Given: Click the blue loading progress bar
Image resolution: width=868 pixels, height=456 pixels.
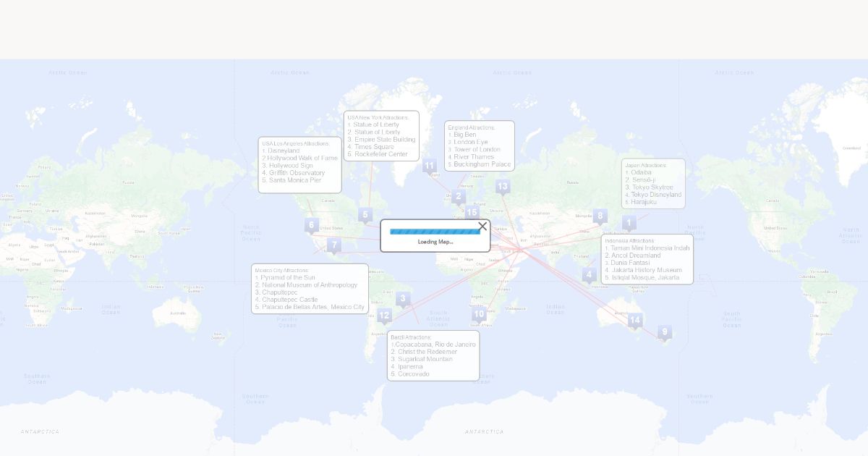Looking at the screenshot, I should [x=435, y=232].
